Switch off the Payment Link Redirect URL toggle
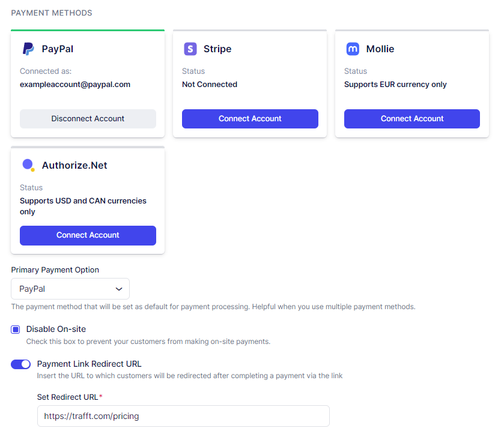This screenshot has height=437, width=504. pyautogui.click(x=21, y=364)
